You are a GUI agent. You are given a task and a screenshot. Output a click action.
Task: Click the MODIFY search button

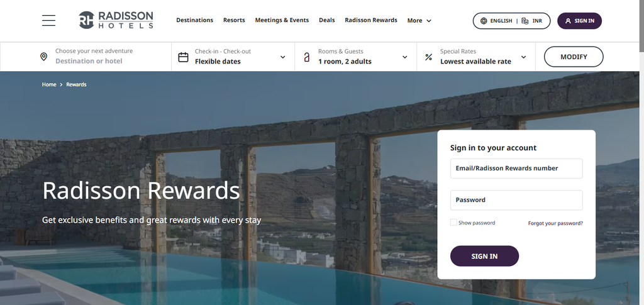coord(574,57)
